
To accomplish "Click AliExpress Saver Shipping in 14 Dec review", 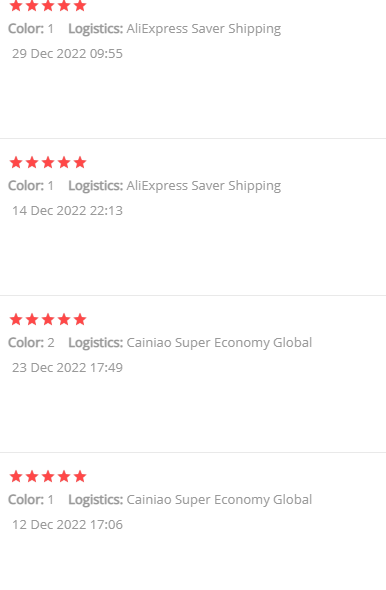I will pos(204,186).
